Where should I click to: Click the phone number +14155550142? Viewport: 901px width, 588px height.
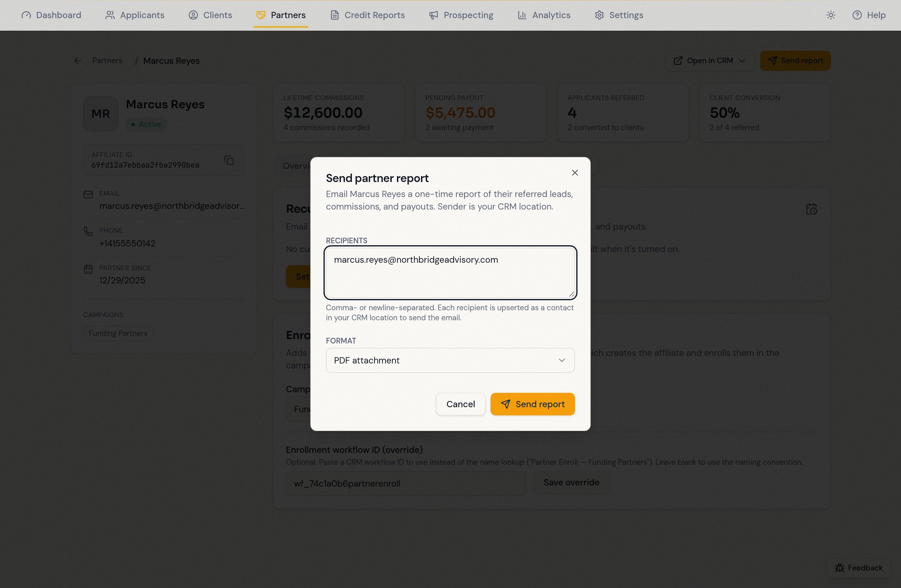[x=127, y=243]
